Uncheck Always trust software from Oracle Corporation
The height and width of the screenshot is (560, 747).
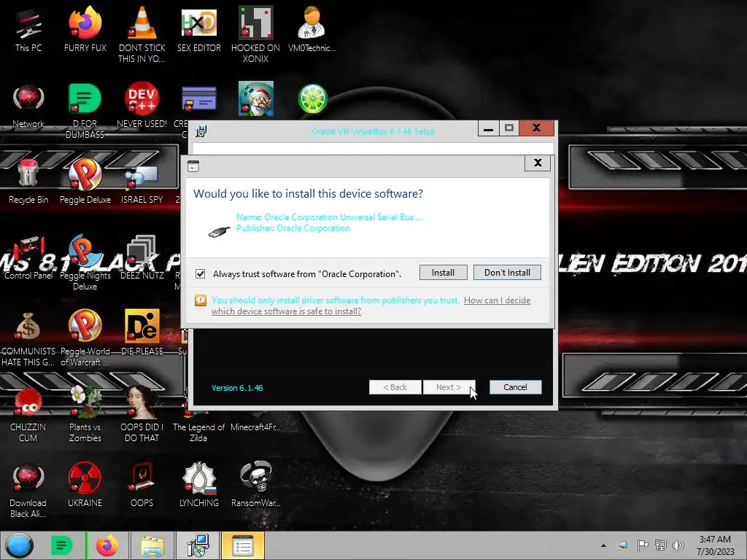click(x=200, y=274)
